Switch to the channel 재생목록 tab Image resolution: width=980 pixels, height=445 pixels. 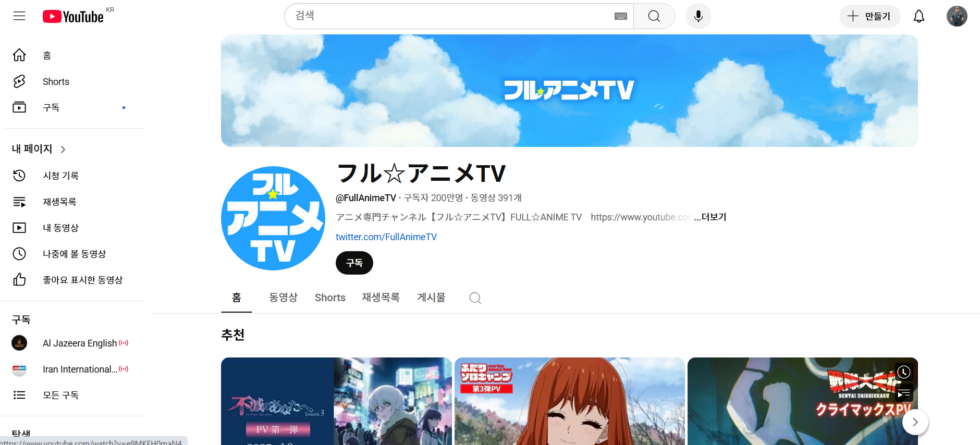[x=381, y=298]
